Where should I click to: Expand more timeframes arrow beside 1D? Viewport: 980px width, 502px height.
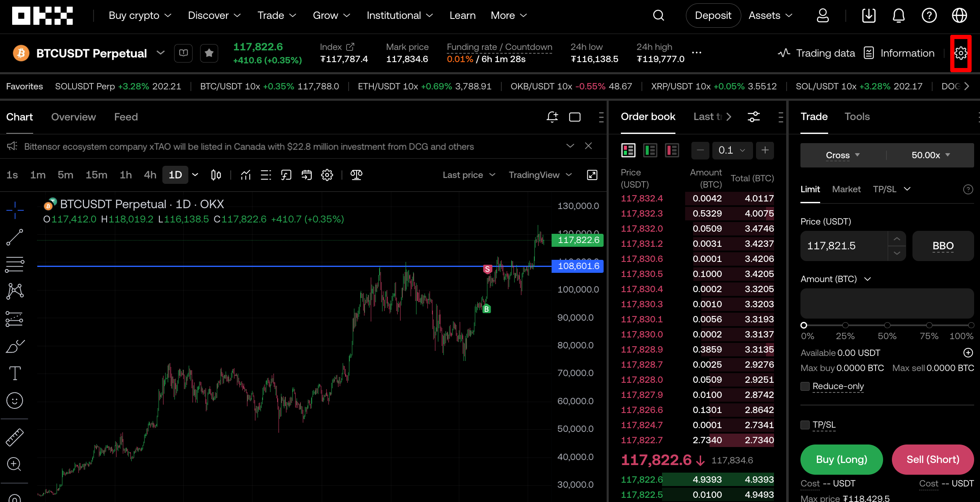(x=195, y=175)
